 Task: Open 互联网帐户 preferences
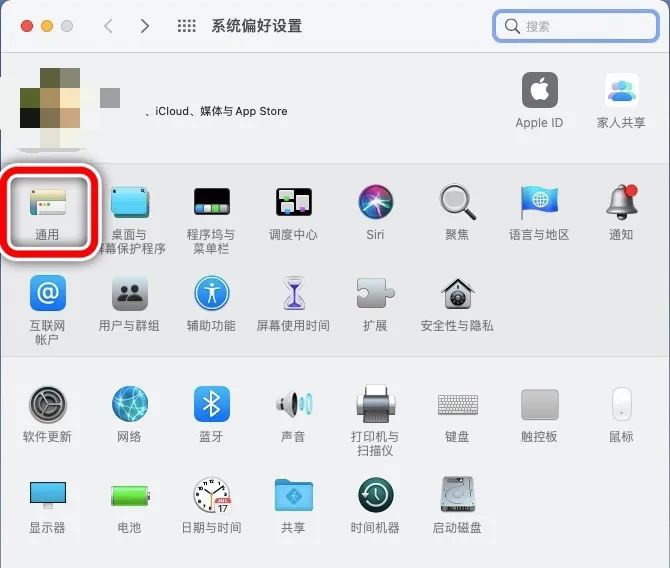point(47,310)
